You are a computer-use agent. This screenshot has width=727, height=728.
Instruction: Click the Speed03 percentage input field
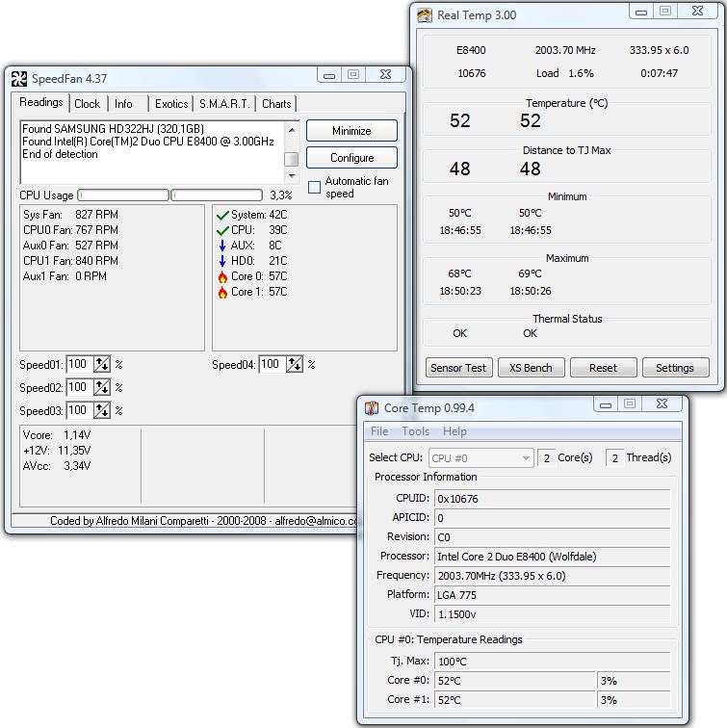(x=80, y=410)
